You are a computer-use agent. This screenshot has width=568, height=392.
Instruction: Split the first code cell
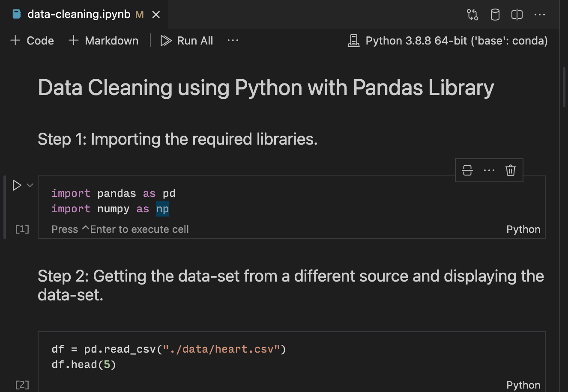[x=467, y=170]
